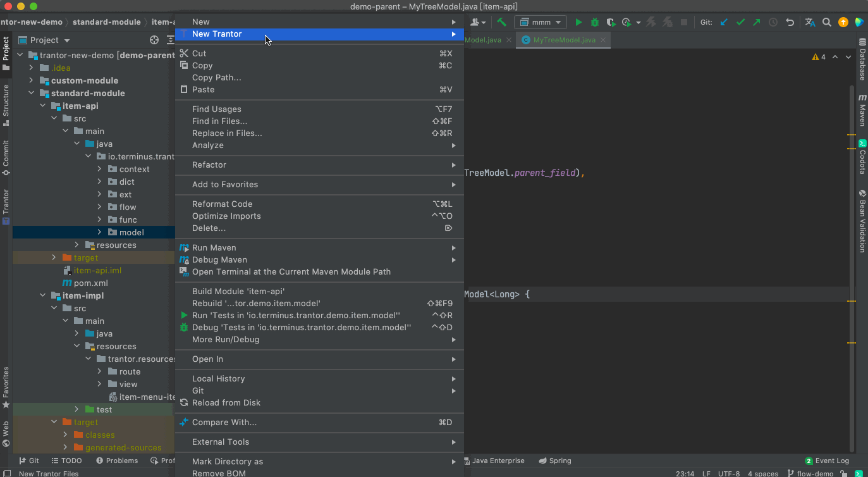868x477 pixels.
Task: Open the mmm run configuration dropdown
Action: [541, 22]
